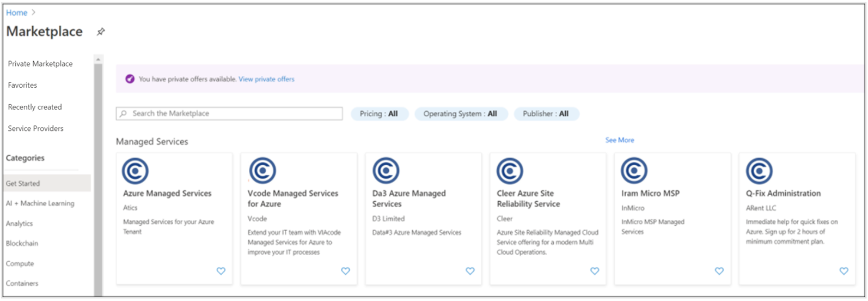868x301 pixels.
Task: Favorite the Vcode Managed Services offer
Action: point(345,271)
